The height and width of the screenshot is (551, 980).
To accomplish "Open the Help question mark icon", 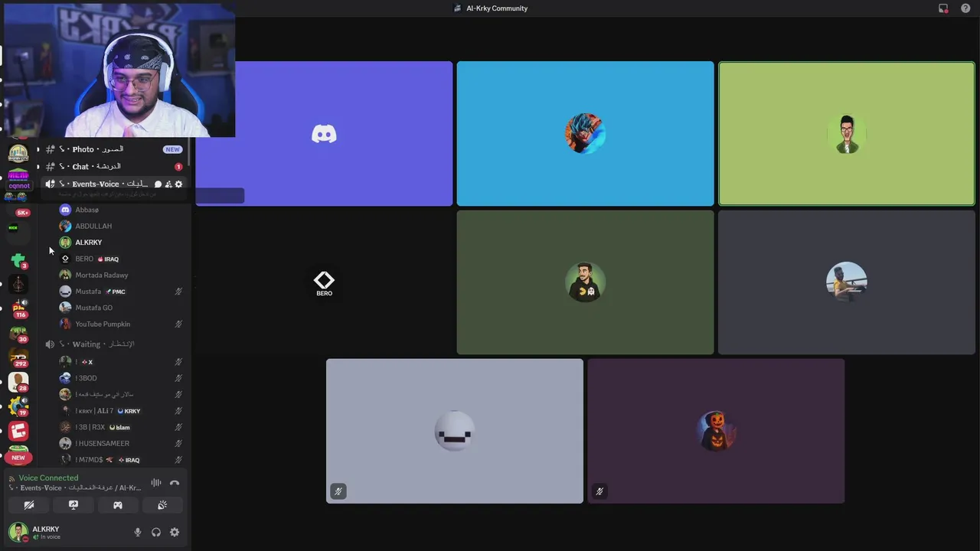I will pyautogui.click(x=965, y=8).
